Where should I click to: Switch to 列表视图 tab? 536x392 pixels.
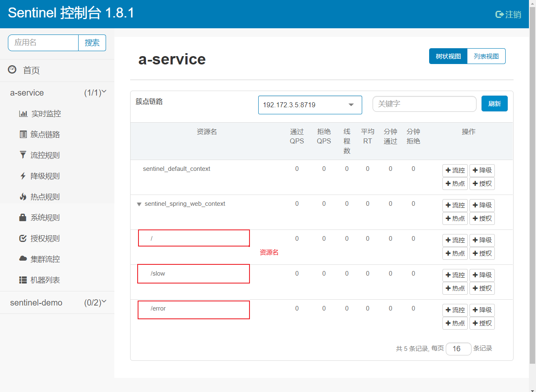487,56
